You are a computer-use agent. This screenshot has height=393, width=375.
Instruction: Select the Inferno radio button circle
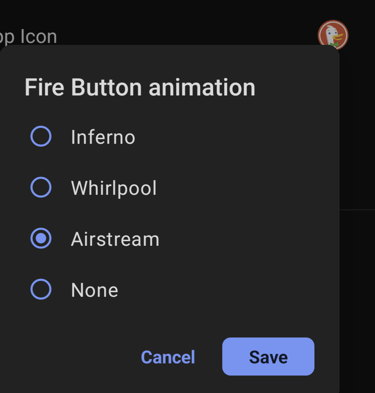41,136
